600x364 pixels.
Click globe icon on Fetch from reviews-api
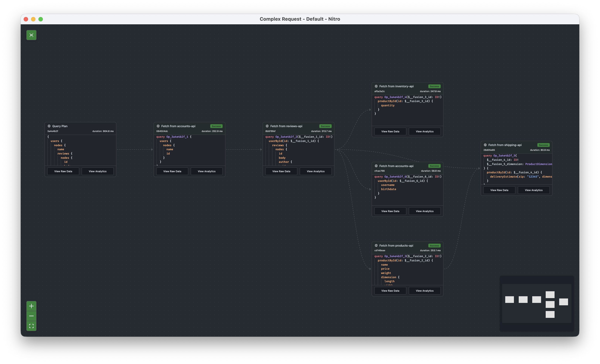tap(267, 126)
